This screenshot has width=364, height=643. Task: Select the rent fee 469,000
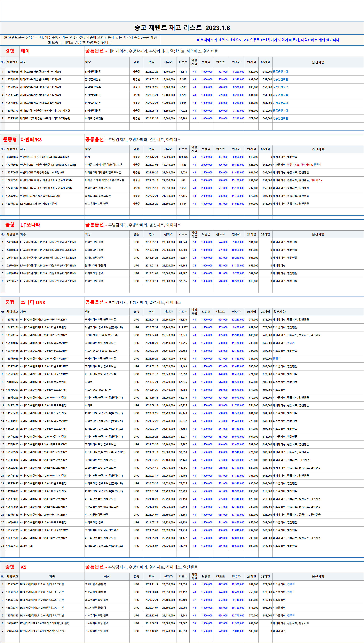point(223,118)
